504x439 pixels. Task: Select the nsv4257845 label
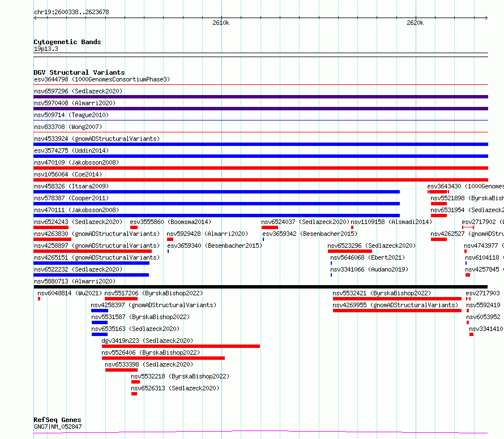[484, 269]
